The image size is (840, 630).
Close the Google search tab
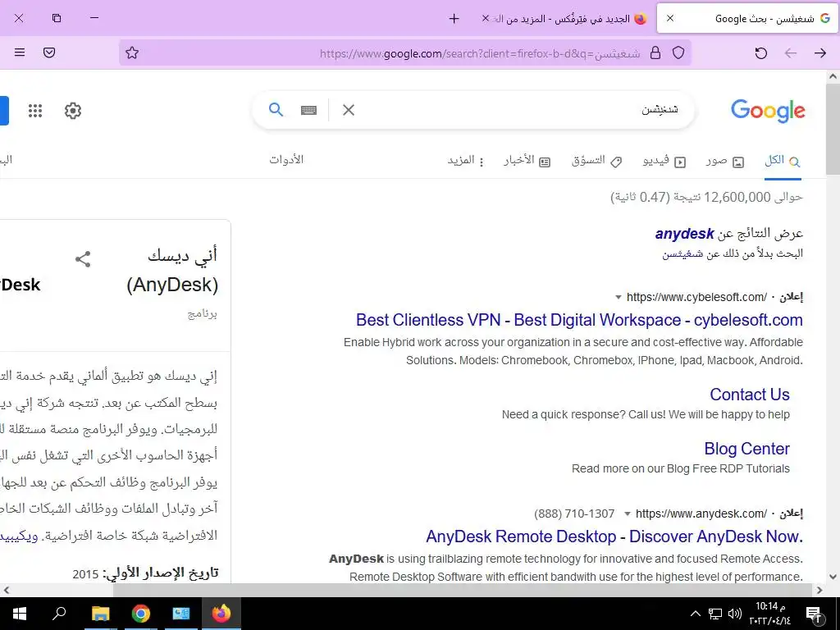[669, 18]
